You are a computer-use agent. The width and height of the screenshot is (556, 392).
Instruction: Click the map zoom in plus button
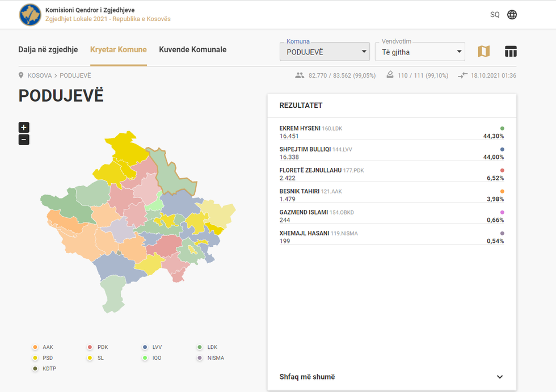coord(24,127)
